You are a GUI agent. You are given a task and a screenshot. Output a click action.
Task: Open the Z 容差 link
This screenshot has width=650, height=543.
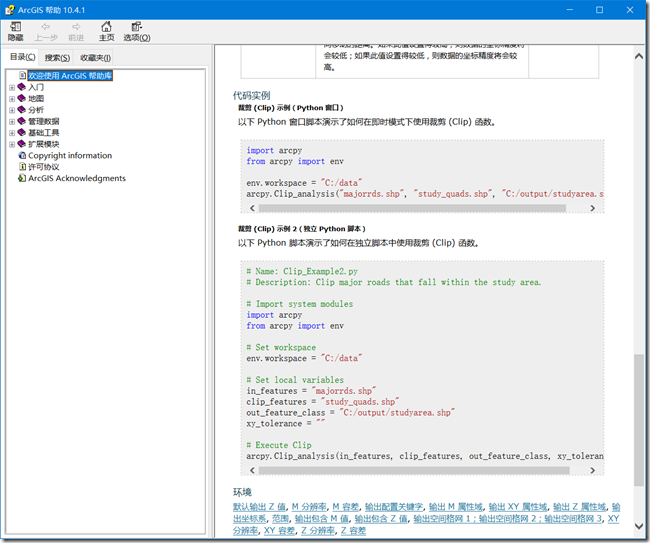point(353,530)
